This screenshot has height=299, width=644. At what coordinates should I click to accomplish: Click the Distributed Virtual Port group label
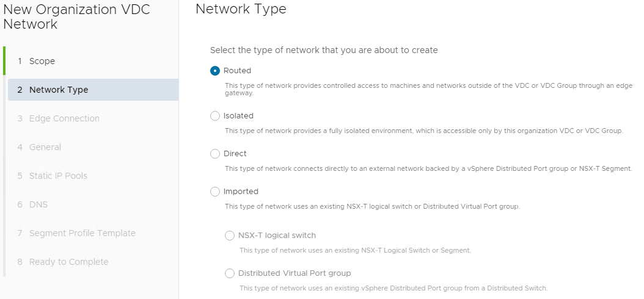click(x=295, y=273)
